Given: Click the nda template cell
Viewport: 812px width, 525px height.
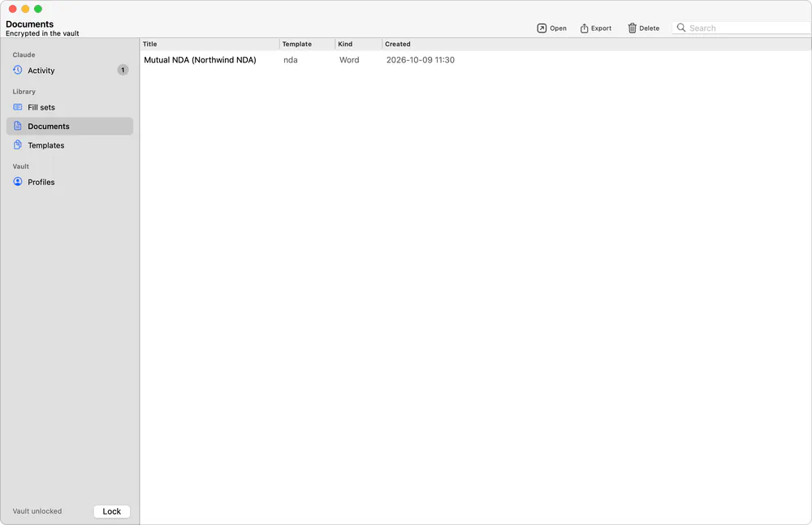Looking at the screenshot, I should click(291, 60).
